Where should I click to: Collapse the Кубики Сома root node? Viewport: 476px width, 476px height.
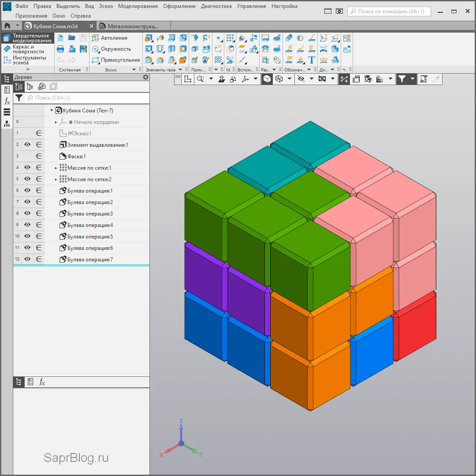(x=52, y=111)
